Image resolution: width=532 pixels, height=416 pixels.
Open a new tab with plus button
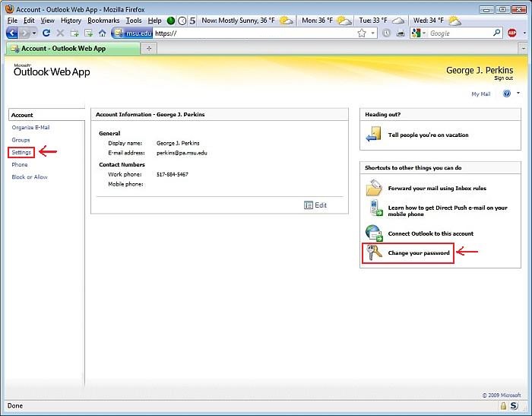tap(149, 49)
